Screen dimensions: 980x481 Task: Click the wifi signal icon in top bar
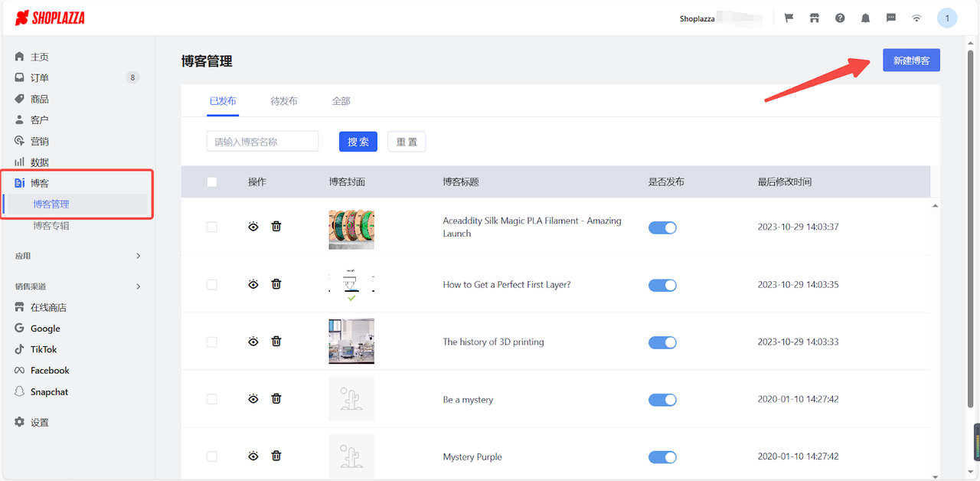916,18
